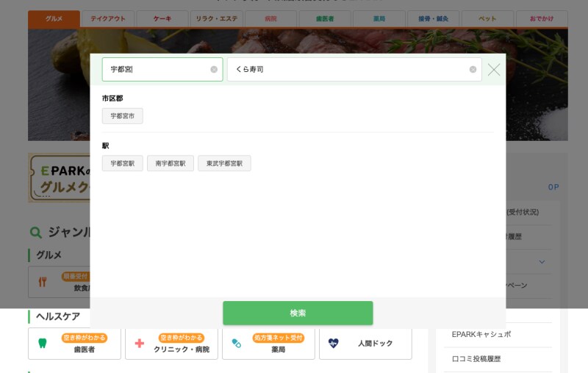The height and width of the screenshot is (373, 588).
Task: Clear the 宇都宮 area input field
Action: (214, 69)
